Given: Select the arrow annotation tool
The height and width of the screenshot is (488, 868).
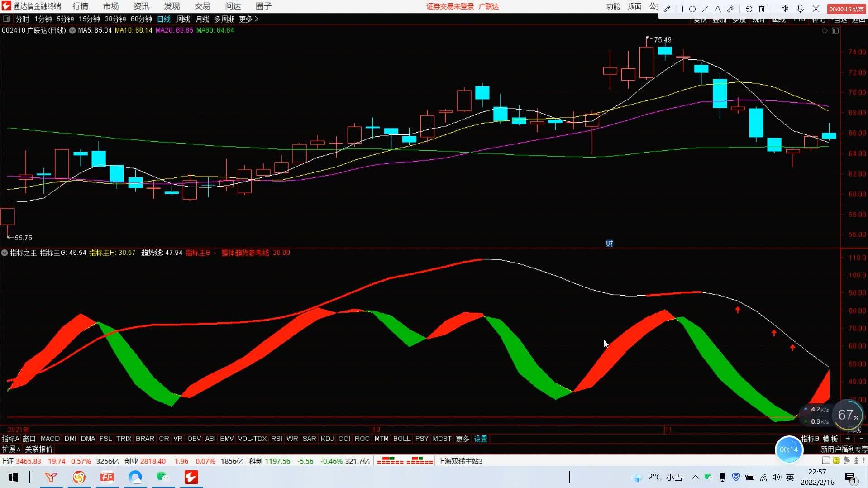Looking at the screenshot, I should tap(705, 9).
